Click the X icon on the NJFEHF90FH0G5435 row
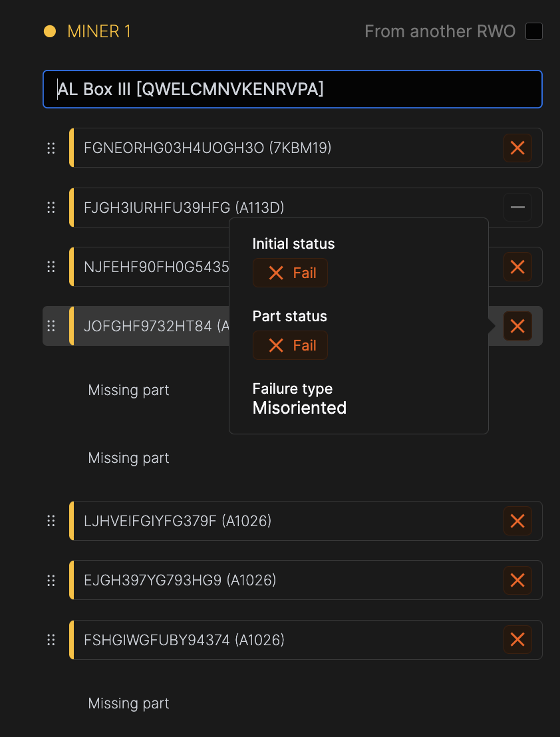The image size is (560, 737). pos(517,267)
